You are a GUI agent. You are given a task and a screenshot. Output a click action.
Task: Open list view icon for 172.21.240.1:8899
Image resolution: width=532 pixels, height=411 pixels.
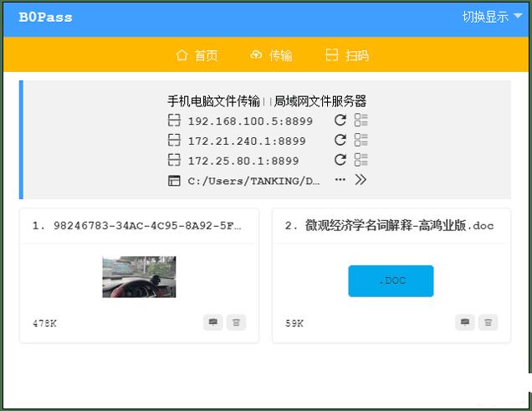pyautogui.click(x=361, y=140)
